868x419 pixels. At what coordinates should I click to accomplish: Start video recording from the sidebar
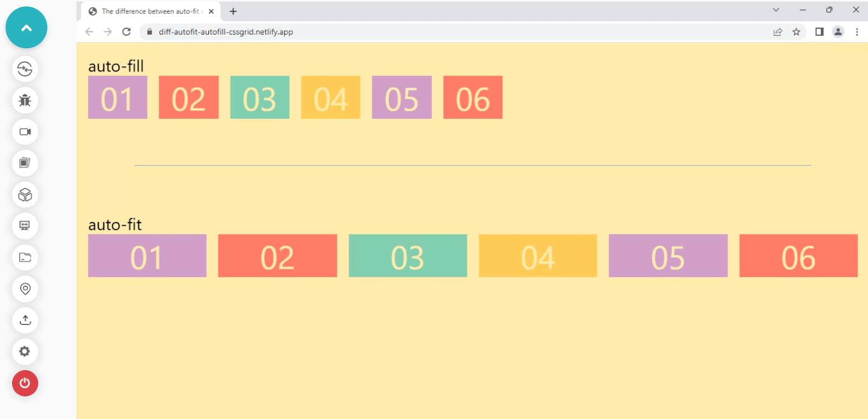[x=25, y=132]
